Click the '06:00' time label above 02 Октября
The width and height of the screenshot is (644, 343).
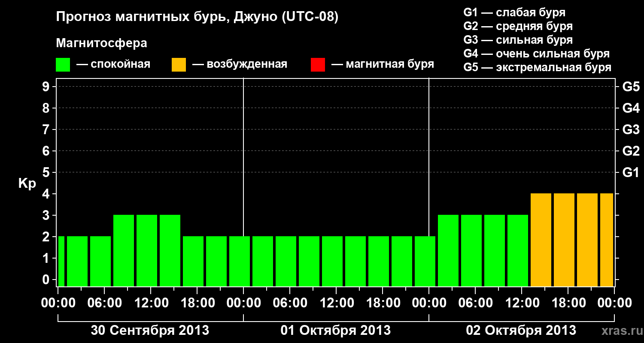tap(475, 303)
